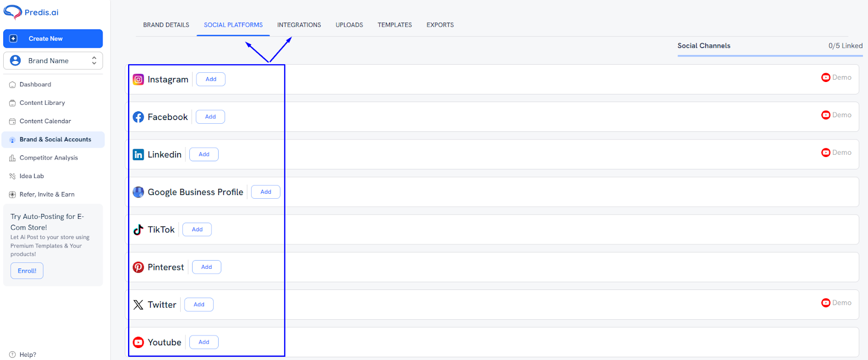Click the Dashboard sidebar icon

click(x=12, y=85)
